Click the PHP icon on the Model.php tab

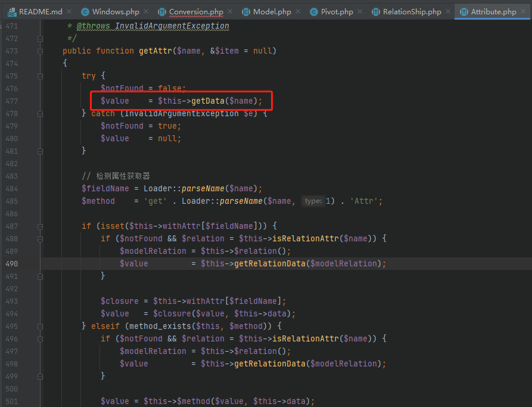pos(244,11)
